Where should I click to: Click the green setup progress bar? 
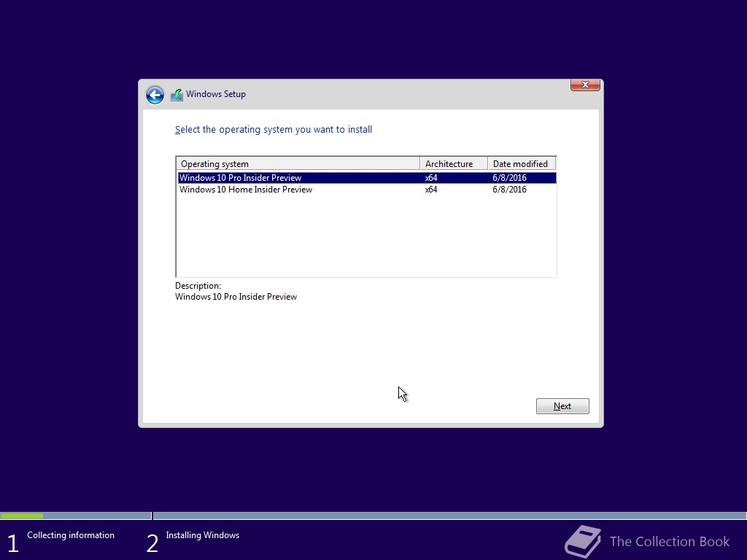(x=22, y=516)
